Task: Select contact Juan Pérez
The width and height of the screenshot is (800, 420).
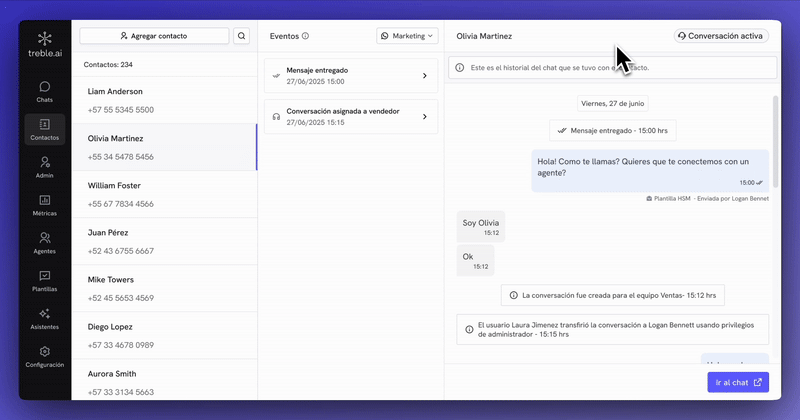Action: (x=164, y=241)
